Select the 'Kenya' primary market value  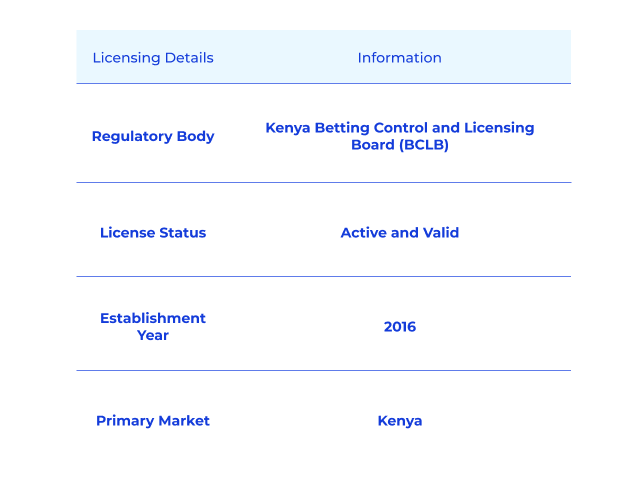pos(400,421)
